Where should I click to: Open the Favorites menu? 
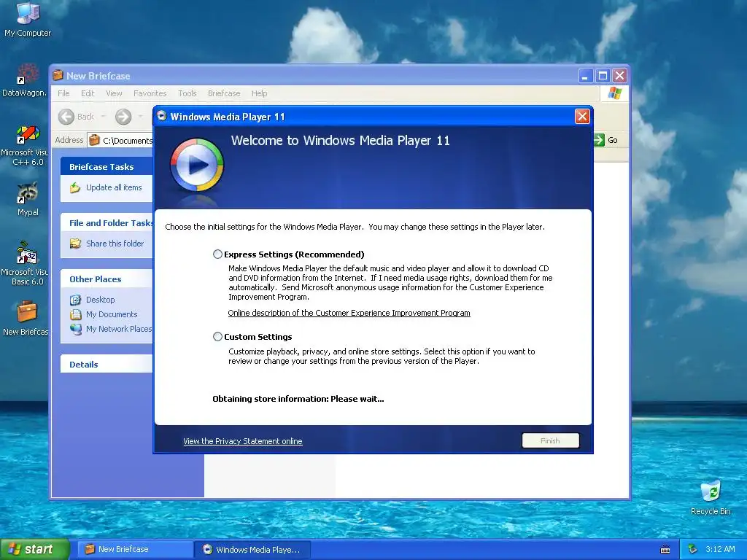[x=150, y=93]
